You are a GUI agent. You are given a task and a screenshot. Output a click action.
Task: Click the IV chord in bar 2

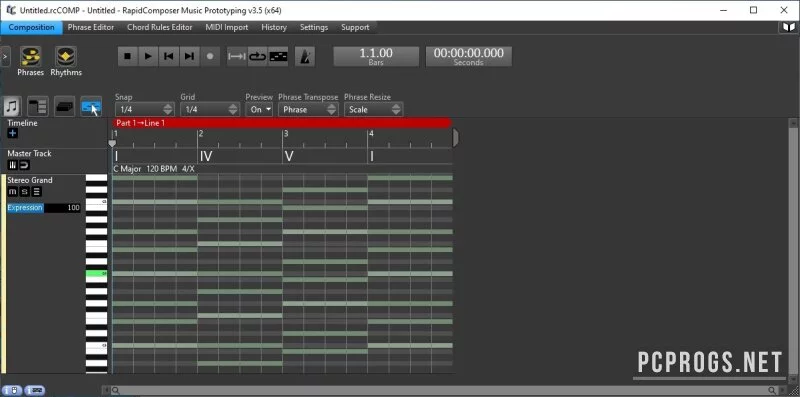[x=206, y=156]
